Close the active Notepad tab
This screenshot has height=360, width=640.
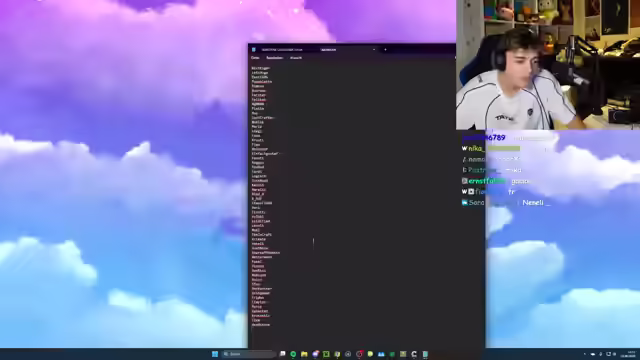tap(374, 49)
